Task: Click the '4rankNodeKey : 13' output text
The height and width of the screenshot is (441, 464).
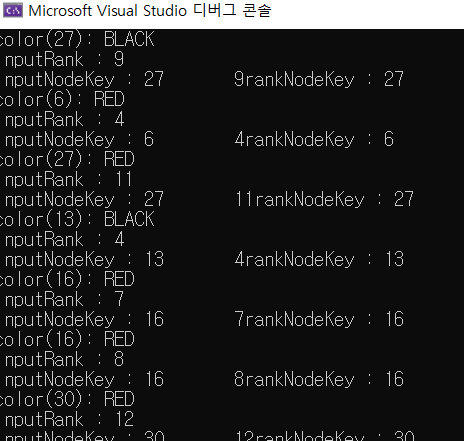Action: coord(319,259)
